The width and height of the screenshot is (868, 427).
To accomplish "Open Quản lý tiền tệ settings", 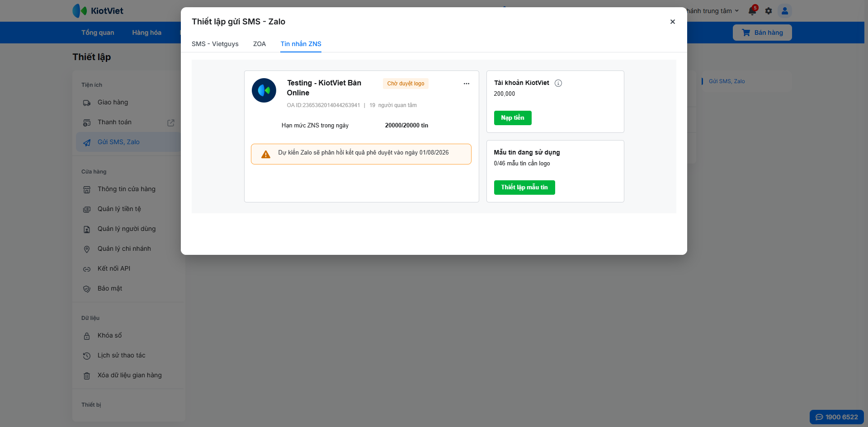I will pyautogui.click(x=129, y=209).
